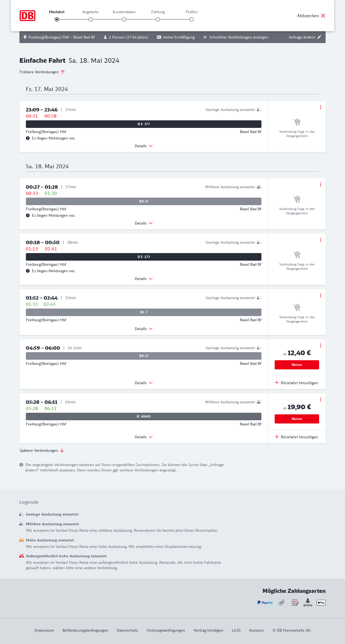Open three-dot menu for 04:59 RB 27 connection
Screen dimensions: 345x644
tap(320, 345)
